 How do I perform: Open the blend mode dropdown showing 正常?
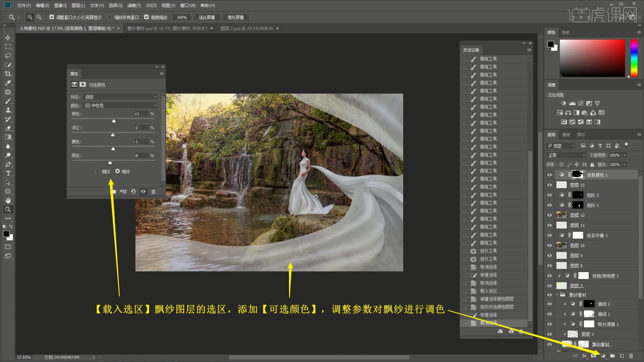(x=566, y=155)
